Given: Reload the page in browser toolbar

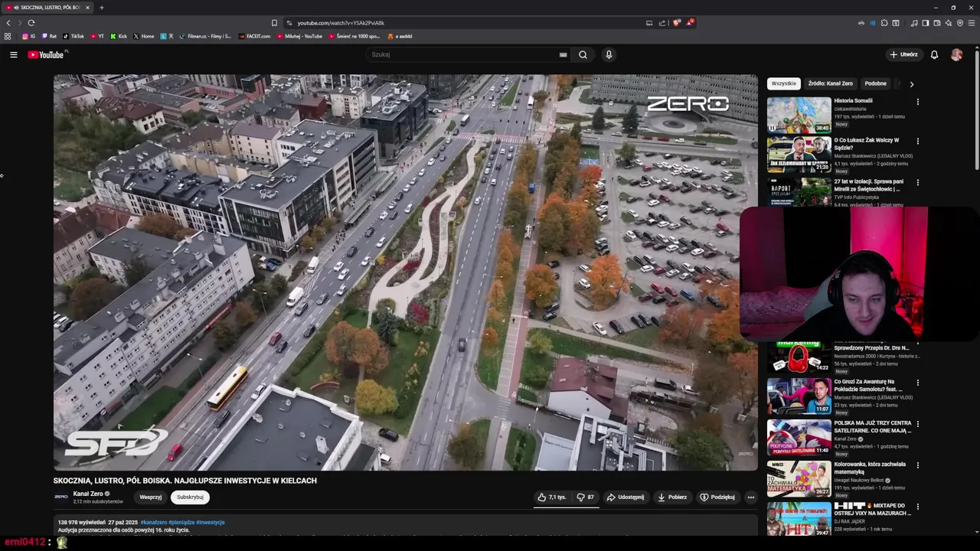Looking at the screenshot, I should [x=31, y=23].
